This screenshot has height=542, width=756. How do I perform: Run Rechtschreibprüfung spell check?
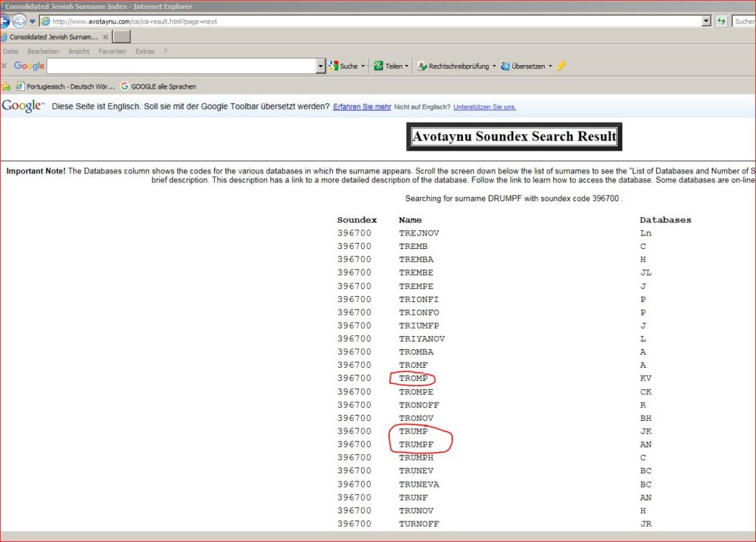(453, 66)
